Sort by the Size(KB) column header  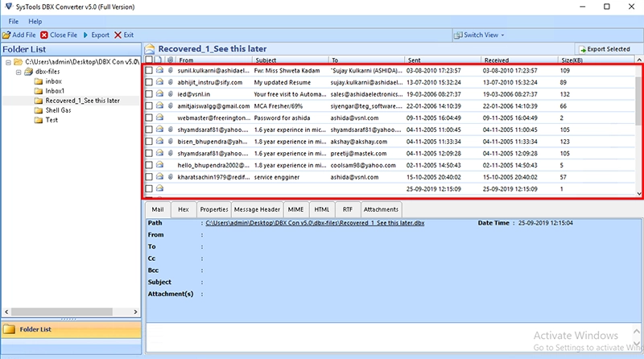coord(597,60)
